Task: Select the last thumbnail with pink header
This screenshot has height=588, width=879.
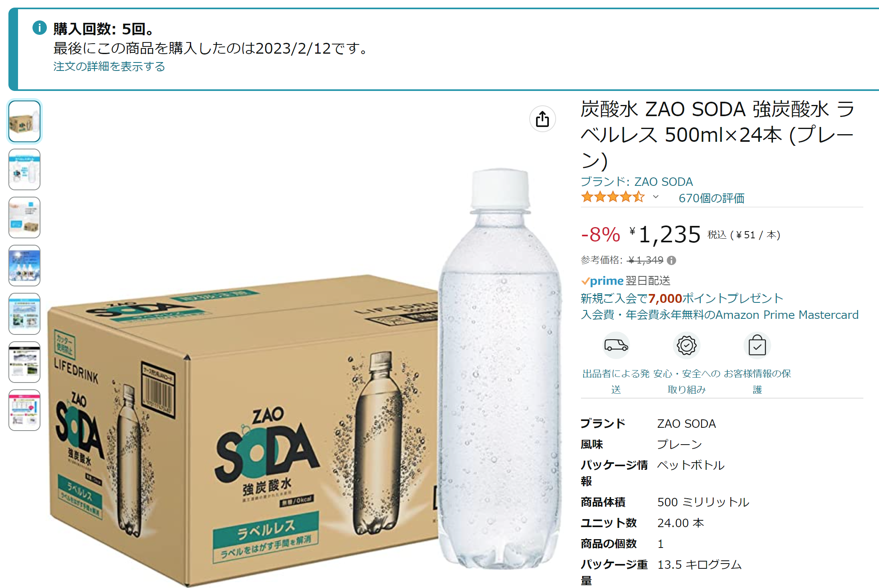Action: [24, 410]
